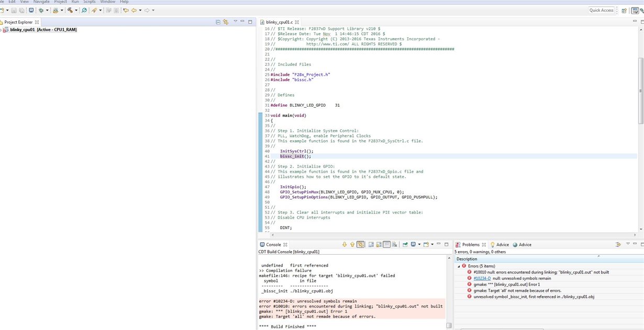The width and height of the screenshot is (644, 330).
Task: Select the gmake Target 'all' not remade row
Action: pyautogui.click(x=517, y=290)
